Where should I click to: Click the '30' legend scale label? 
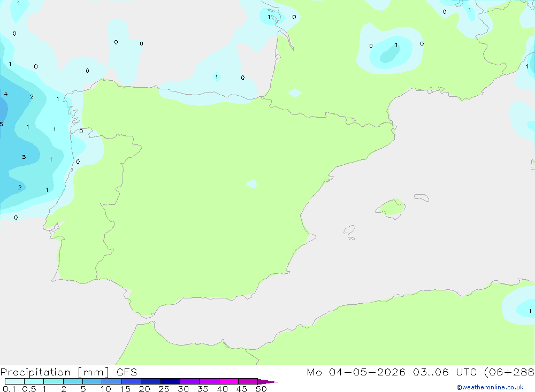(184, 389)
